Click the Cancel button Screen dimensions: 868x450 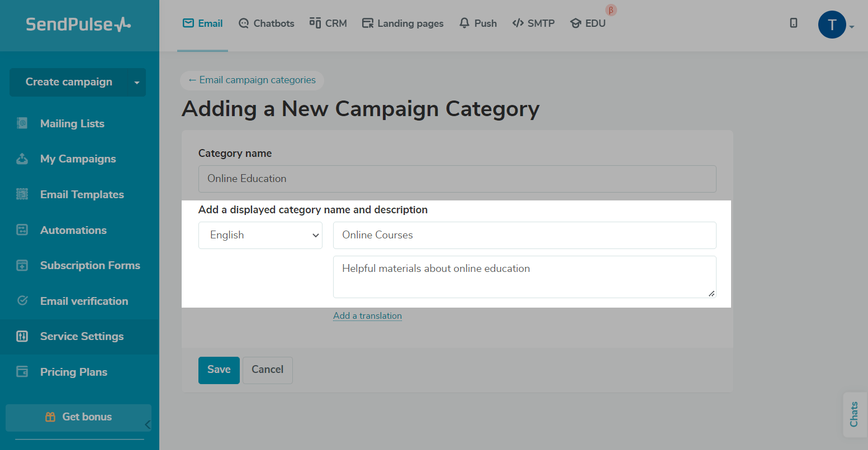(267, 370)
